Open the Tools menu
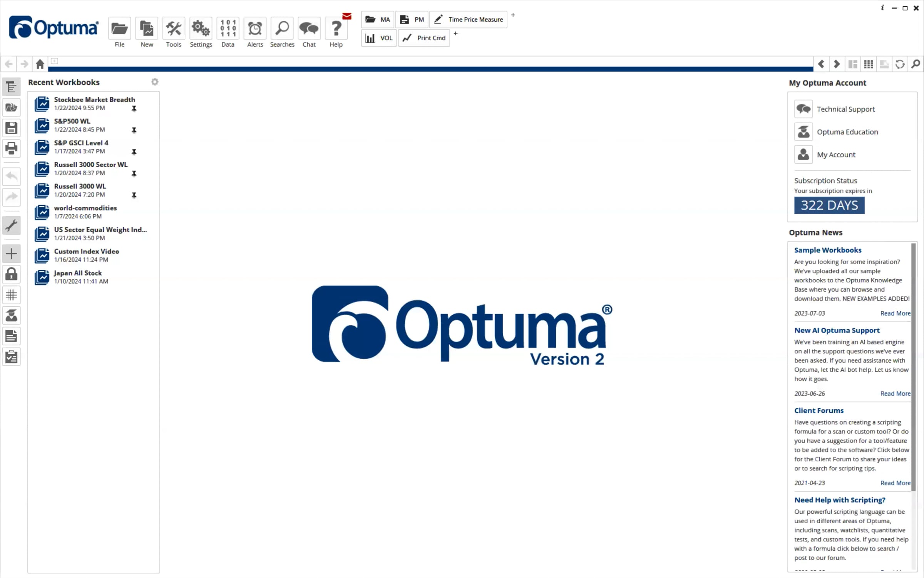Viewport: 924px width, 578px height. tap(174, 29)
